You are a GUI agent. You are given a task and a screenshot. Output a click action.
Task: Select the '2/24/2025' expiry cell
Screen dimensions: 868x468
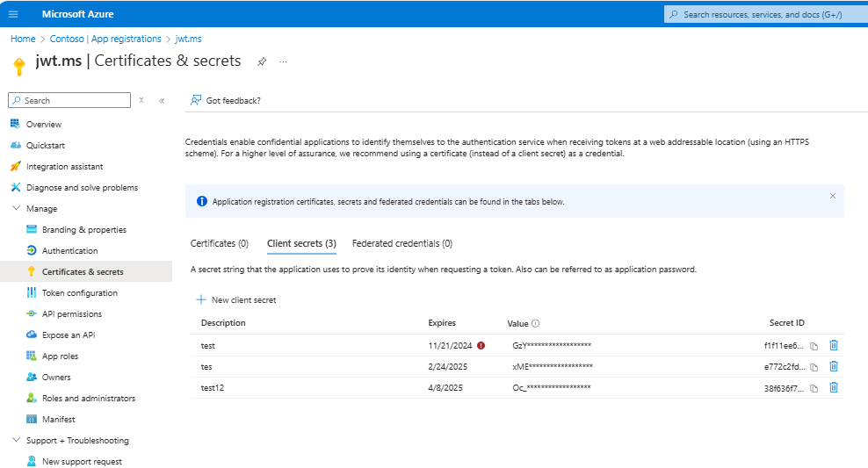point(447,367)
